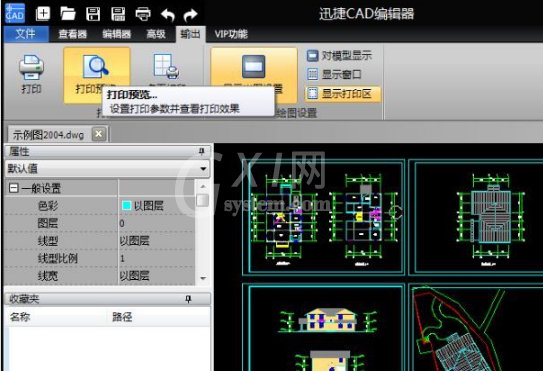The image size is (543, 371).
Task: Select the 输出 ribbon tab
Action: pyautogui.click(x=190, y=34)
